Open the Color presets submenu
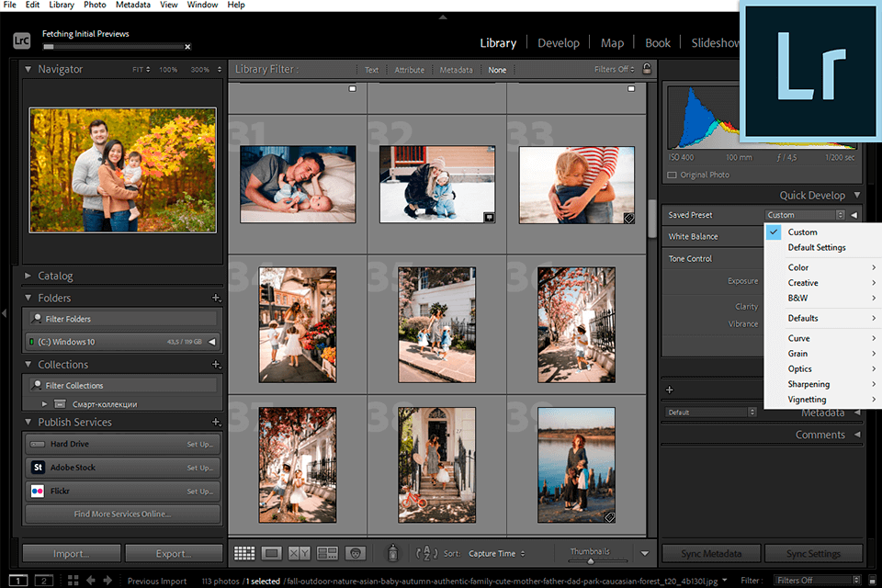Screen dimensions: 882x588 coord(823,267)
